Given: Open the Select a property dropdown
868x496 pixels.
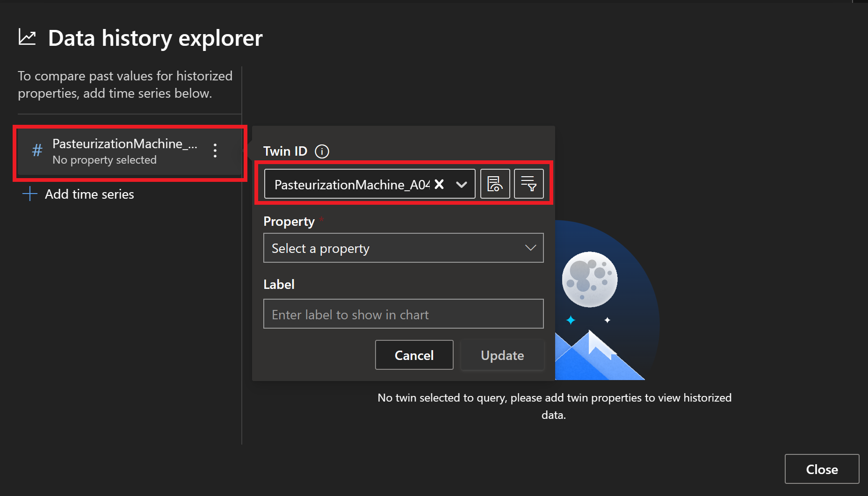Looking at the screenshot, I should [x=393, y=248].
